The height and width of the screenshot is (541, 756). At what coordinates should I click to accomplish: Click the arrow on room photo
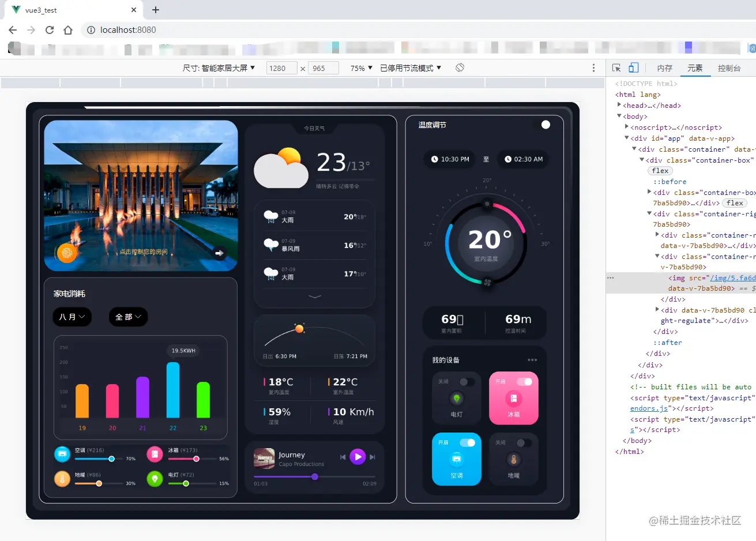coord(219,253)
